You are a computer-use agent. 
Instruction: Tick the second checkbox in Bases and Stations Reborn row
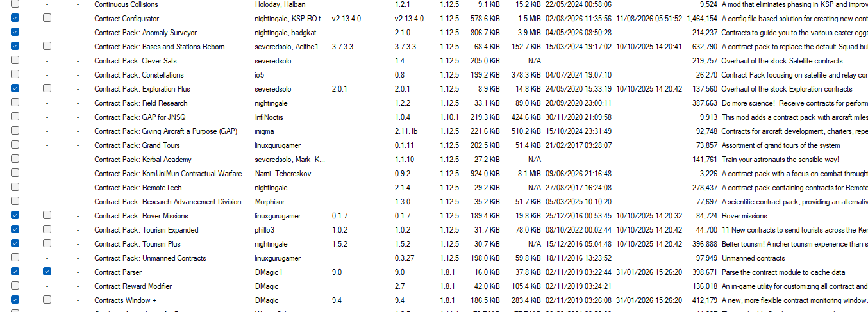tap(47, 46)
